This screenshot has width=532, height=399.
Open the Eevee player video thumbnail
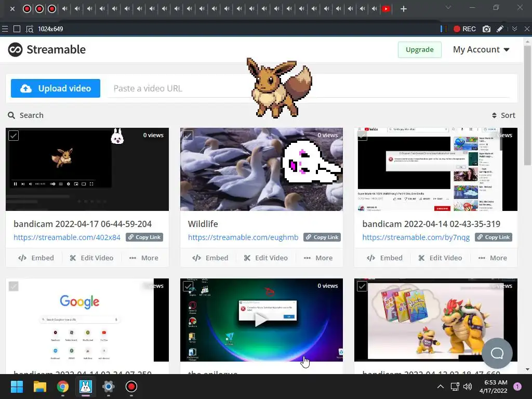point(87,169)
